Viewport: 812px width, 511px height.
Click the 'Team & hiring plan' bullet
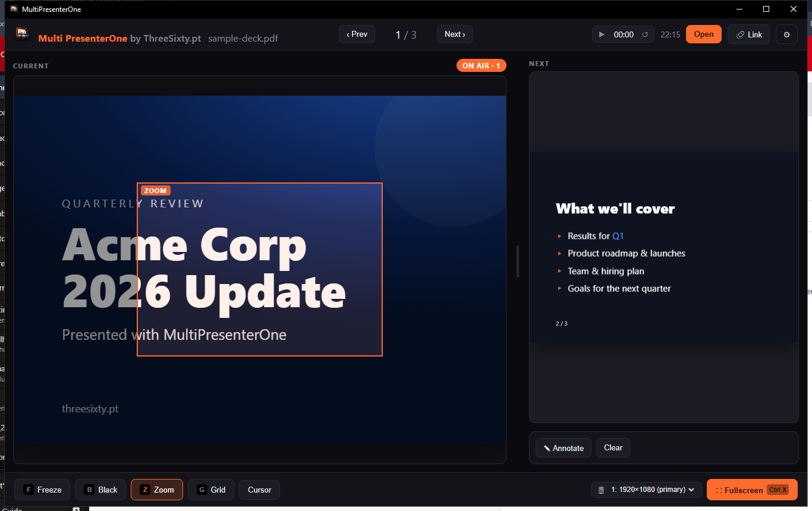point(606,271)
